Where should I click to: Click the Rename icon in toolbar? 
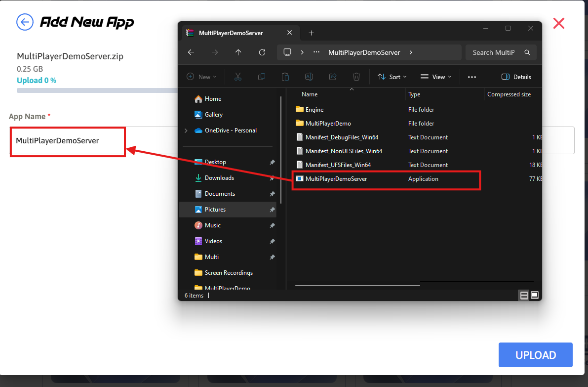point(309,77)
